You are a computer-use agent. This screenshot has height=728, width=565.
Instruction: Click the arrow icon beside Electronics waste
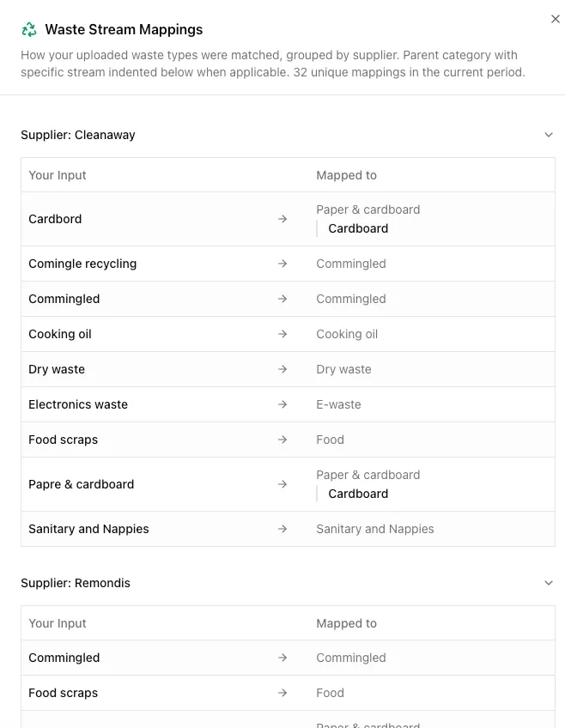pos(282,404)
